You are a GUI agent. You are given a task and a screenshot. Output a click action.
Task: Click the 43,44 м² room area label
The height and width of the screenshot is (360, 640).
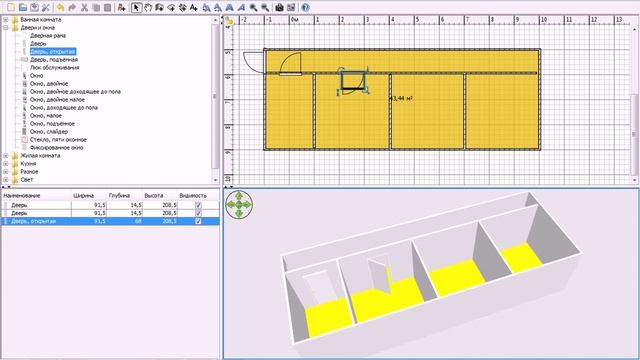[401, 98]
